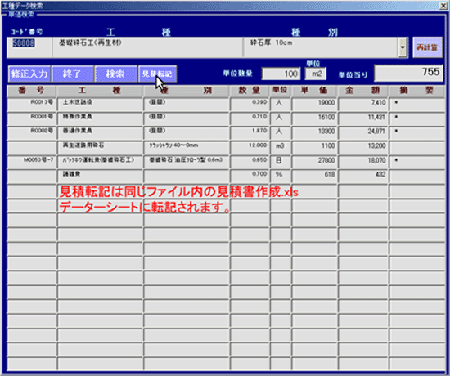This screenshot has height=376, width=450.
Task: Click the 単位数量 field showing 100
Action: tap(281, 74)
